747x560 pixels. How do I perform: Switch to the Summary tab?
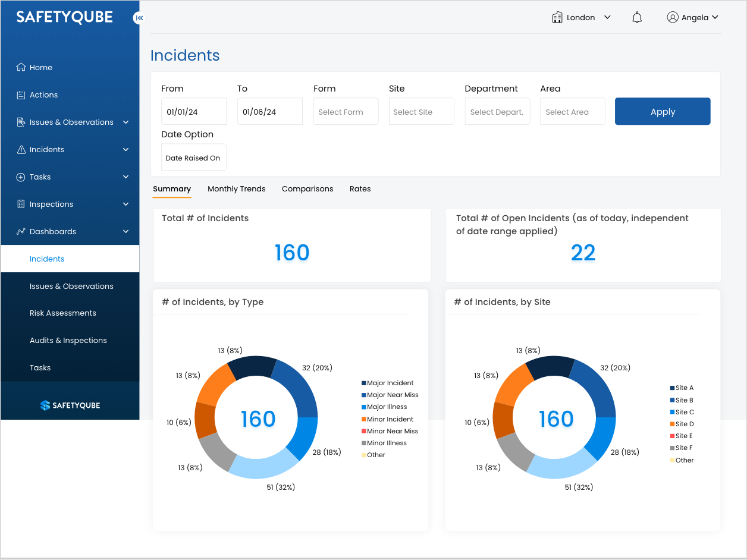click(172, 189)
